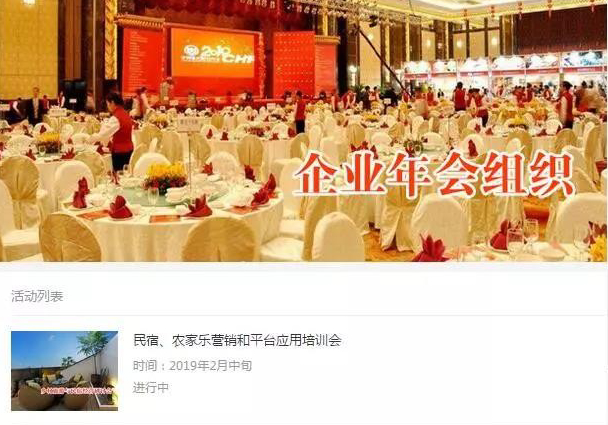Viewport: 608px width, 425px height.
Task: Click the 进行中 status label
Action: point(151,387)
